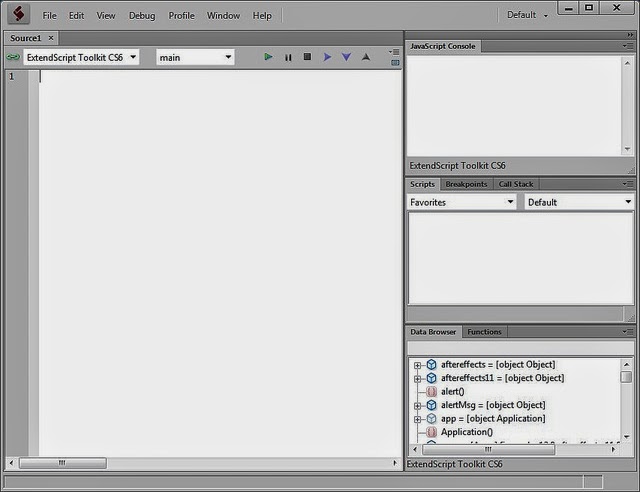Open the document toolbar flyout menu
The width and height of the screenshot is (640, 492).
394,52
